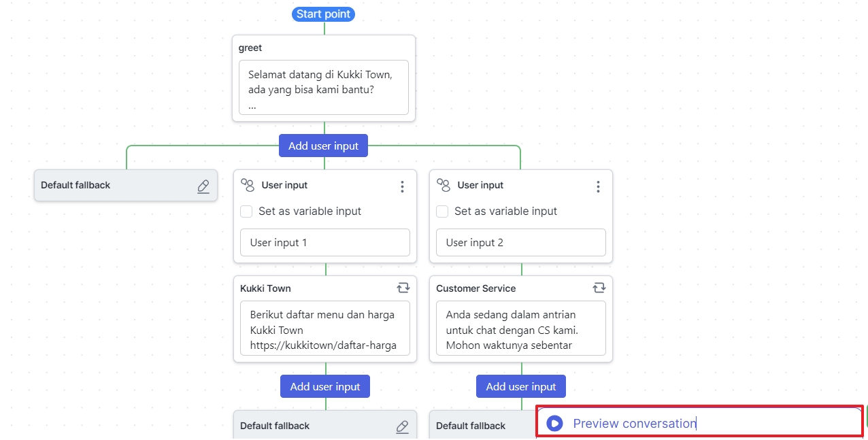Image resolution: width=868 pixels, height=440 pixels.
Task: Click Add user input below the greet node
Action: (323, 145)
